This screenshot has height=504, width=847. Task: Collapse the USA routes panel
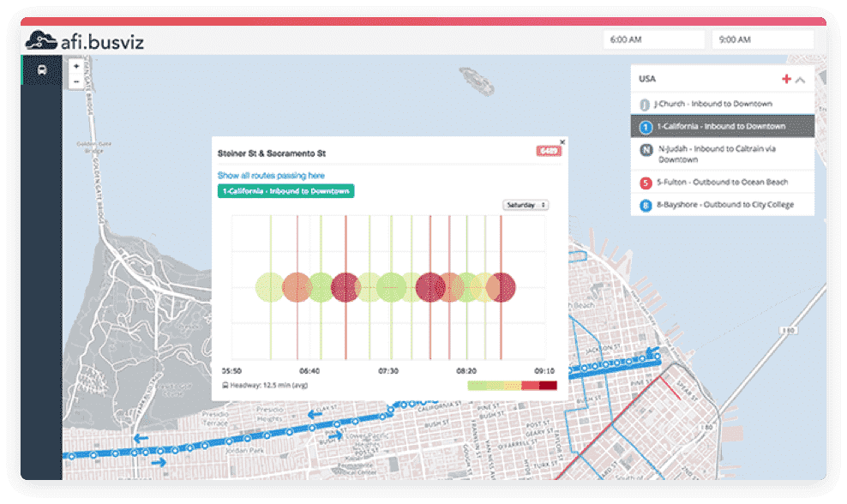click(800, 78)
